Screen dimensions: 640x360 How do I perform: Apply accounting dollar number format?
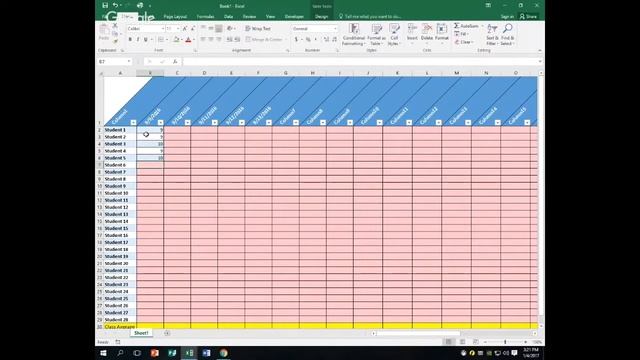pos(296,40)
